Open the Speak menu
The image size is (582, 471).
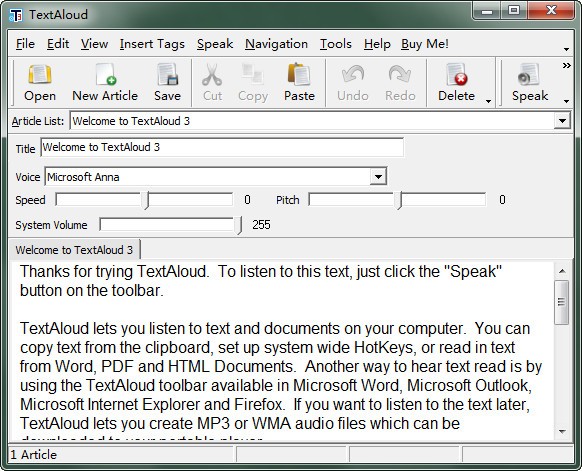pos(215,44)
